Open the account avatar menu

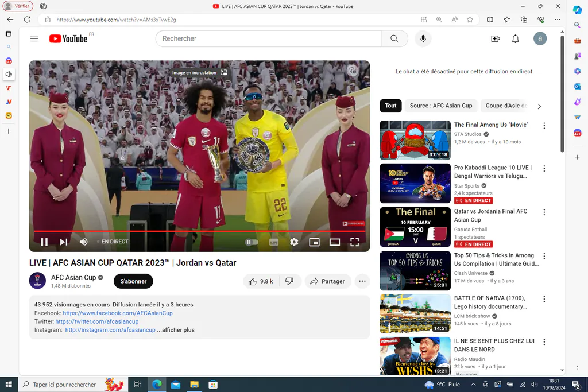540,38
